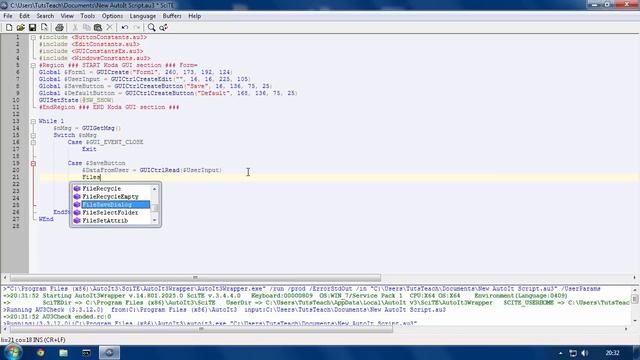Collapse the fold marker at line 1
Image resolution: width=640 pixels, height=360 pixels.
point(33,37)
